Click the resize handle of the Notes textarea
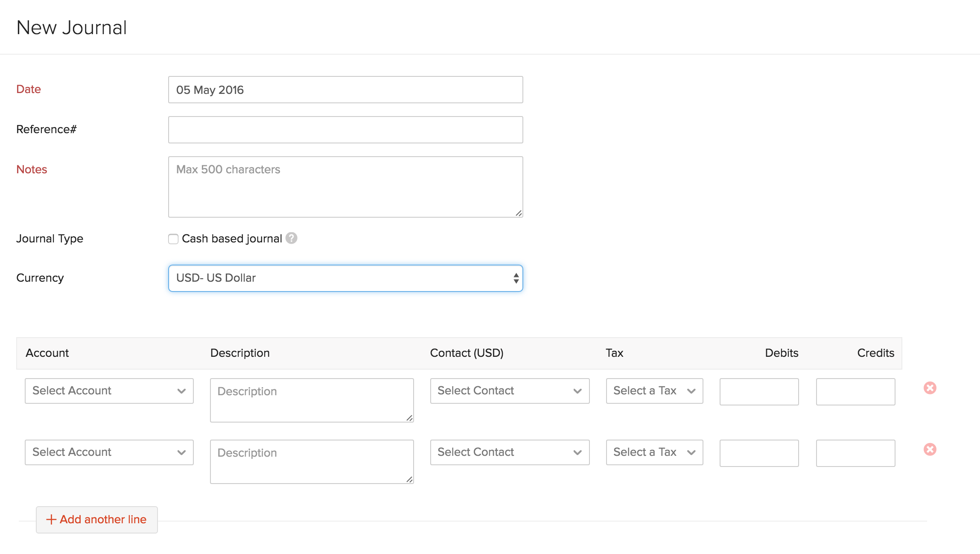 pyautogui.click(x=519, y=213)
